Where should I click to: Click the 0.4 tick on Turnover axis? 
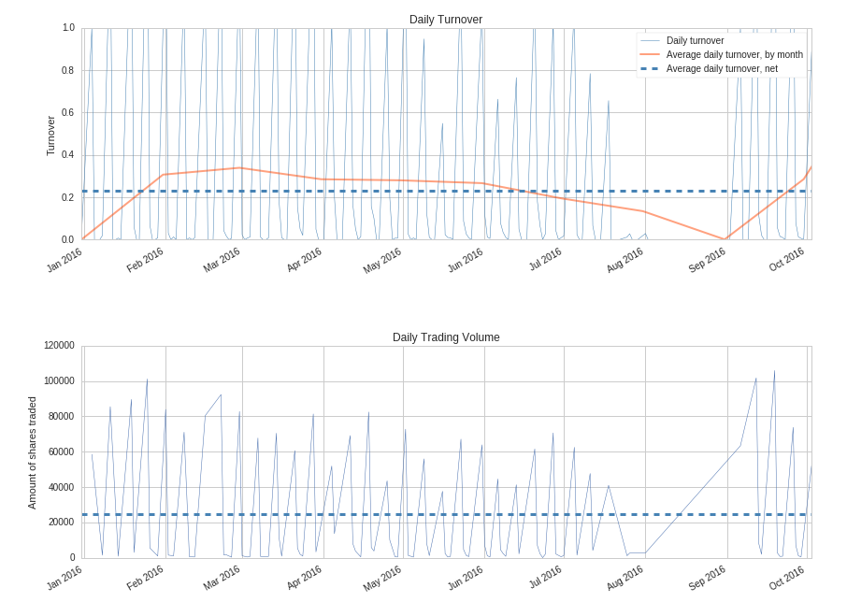click(68, 155)
